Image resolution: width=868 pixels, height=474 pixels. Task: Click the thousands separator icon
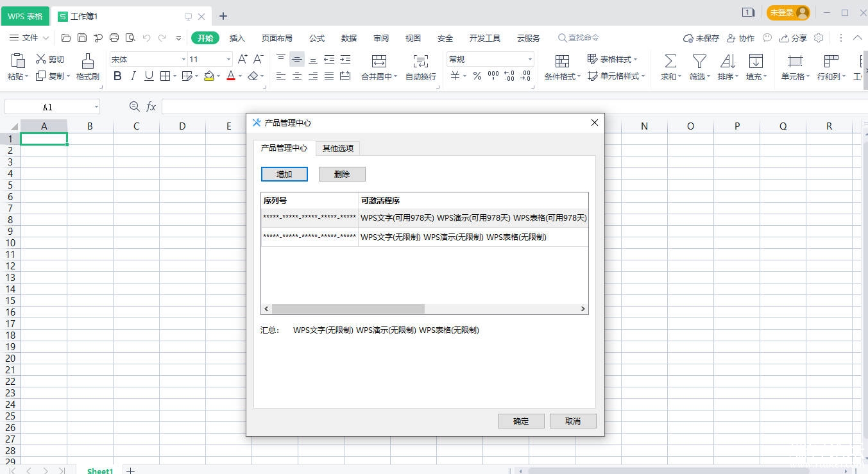click(493, 76)
